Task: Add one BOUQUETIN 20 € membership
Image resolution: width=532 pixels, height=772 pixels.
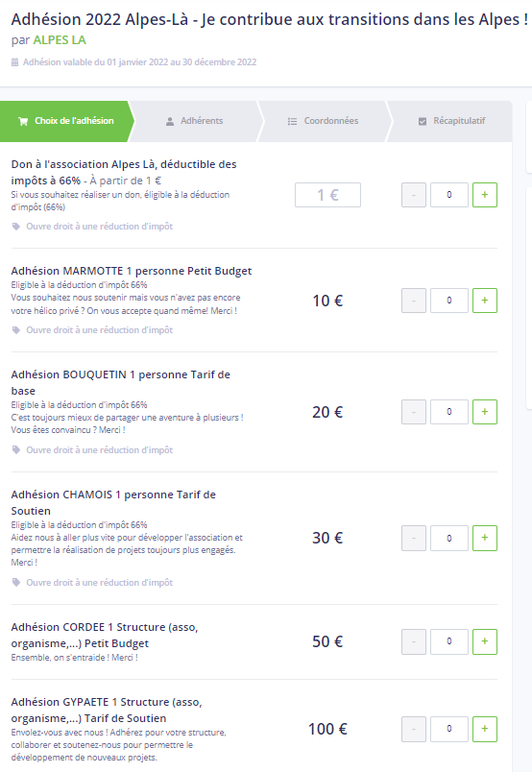Action: coord(485,412)
